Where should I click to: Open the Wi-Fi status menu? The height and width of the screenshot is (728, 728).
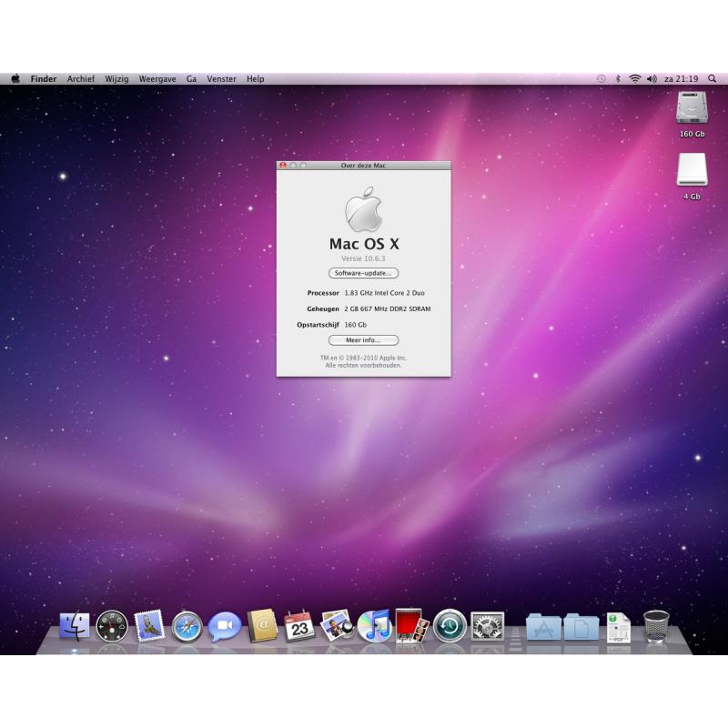tap(634, 79)
